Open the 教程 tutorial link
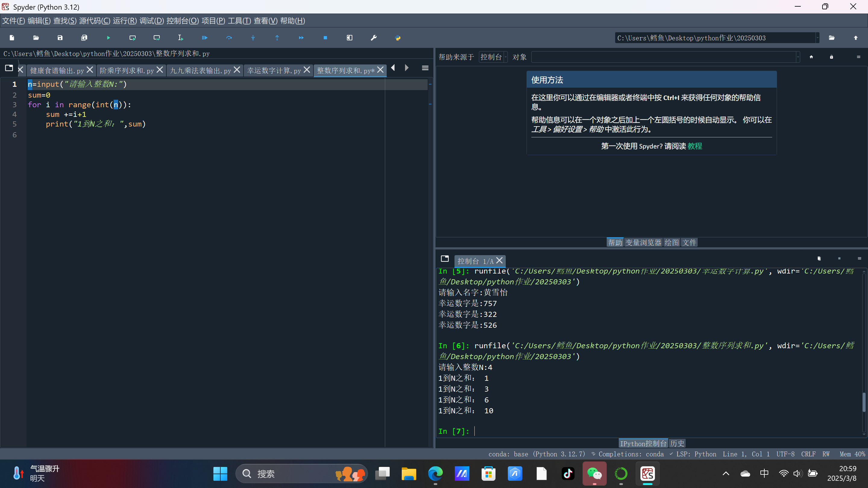Image resolution: width=868 pixels, height=488 pixels. point(694,146)
